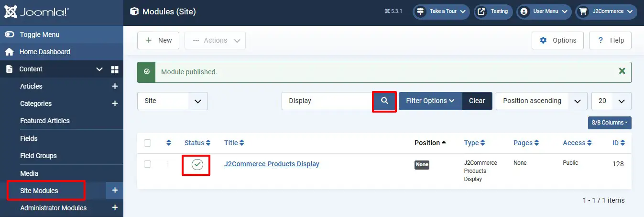Click the Joomla logo
644x217 pixels.
[37, 11]
